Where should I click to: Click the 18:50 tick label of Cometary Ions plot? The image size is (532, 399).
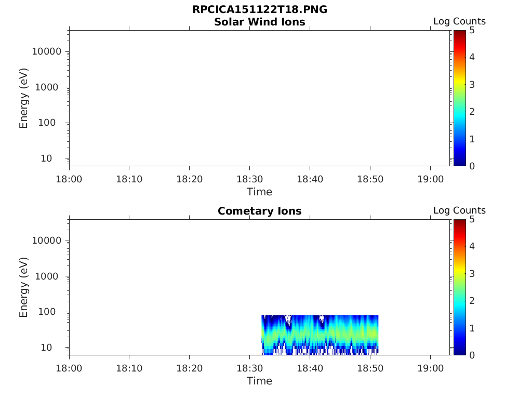370,368
